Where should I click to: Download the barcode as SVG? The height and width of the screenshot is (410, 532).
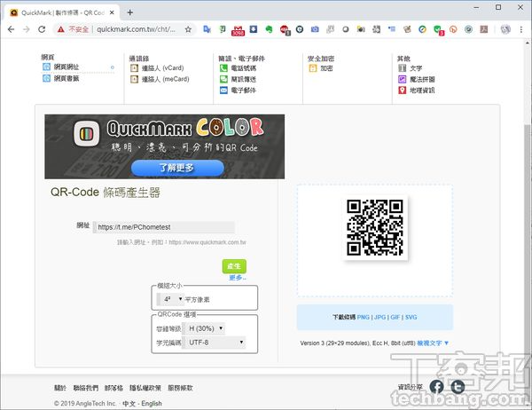tap(411, 318)
